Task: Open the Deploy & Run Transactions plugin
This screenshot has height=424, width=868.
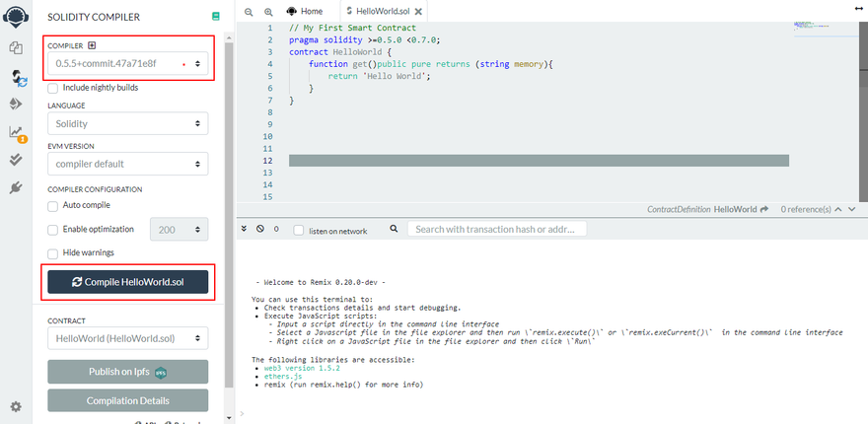Action: click(x=16, y=104)
